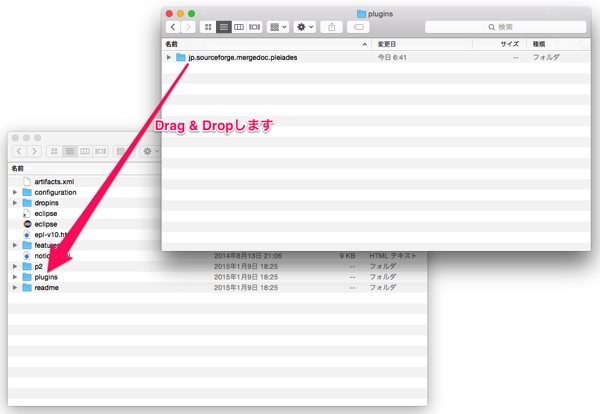Expand the configuration folder disclosure triangle

tap(14, 192)
